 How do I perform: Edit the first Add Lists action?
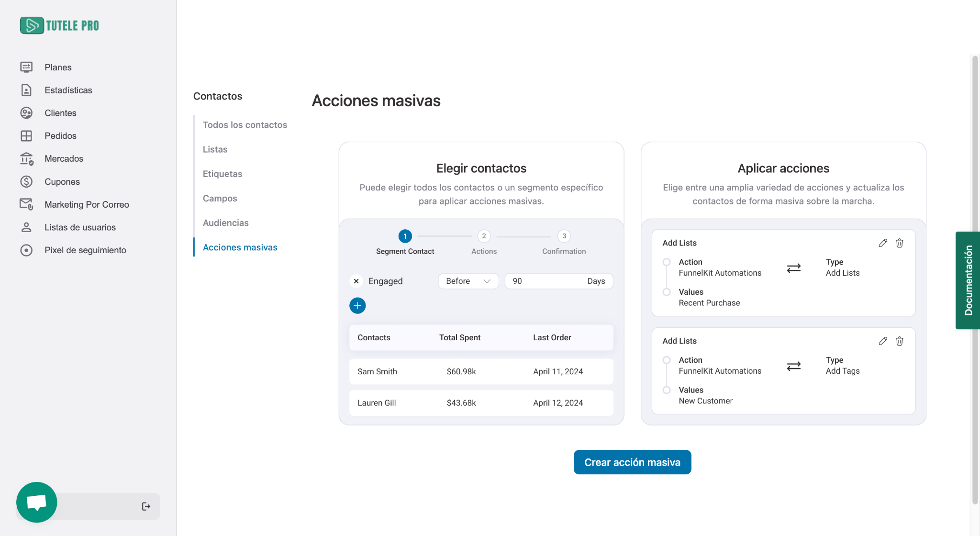[x=883, y=243]
